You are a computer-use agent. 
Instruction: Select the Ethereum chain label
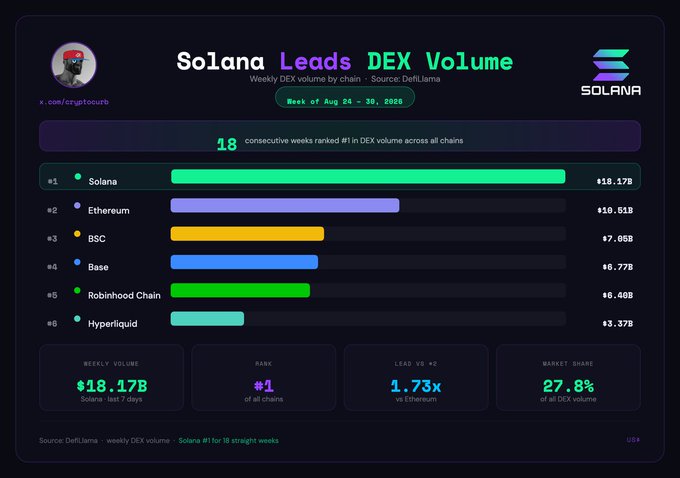coord(109,211)
